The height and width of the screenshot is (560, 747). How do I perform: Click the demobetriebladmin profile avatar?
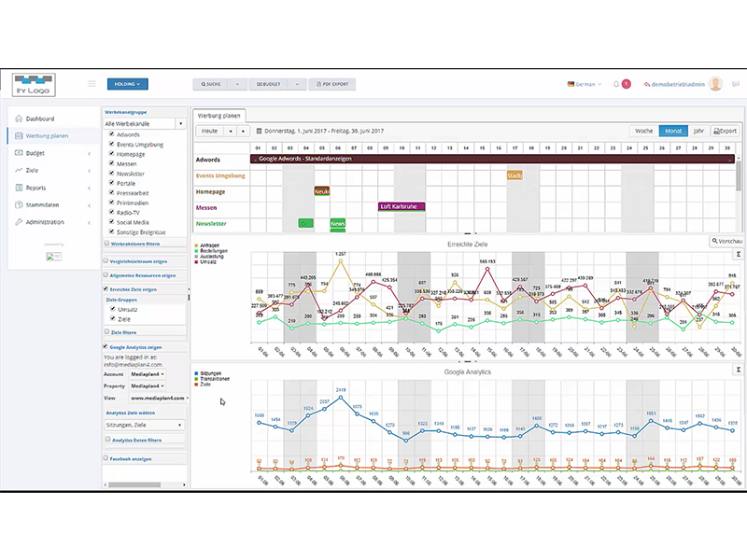coord(715,85)
